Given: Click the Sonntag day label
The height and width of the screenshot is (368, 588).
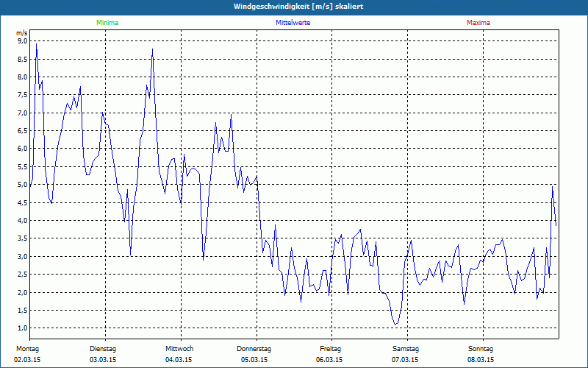Looking at the screenshot, I should [481, 349].
